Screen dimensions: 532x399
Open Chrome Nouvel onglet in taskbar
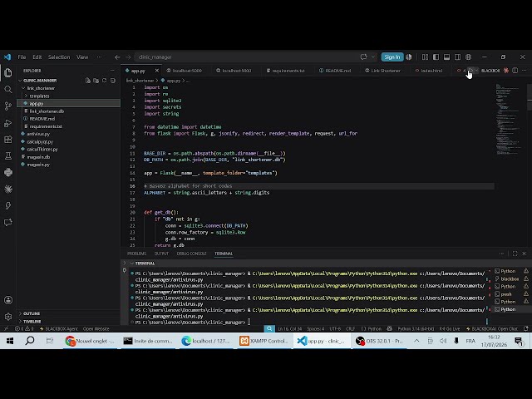(x=90, y=341)
